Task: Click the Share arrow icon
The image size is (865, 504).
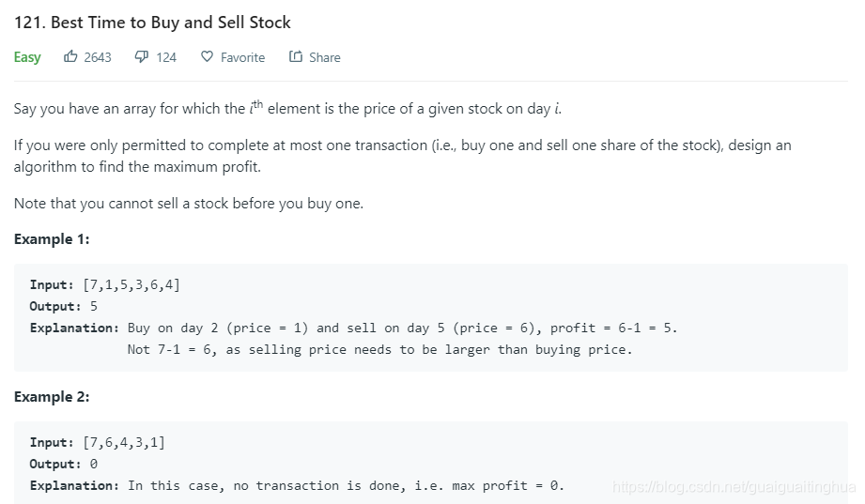Action: (296, 57)
